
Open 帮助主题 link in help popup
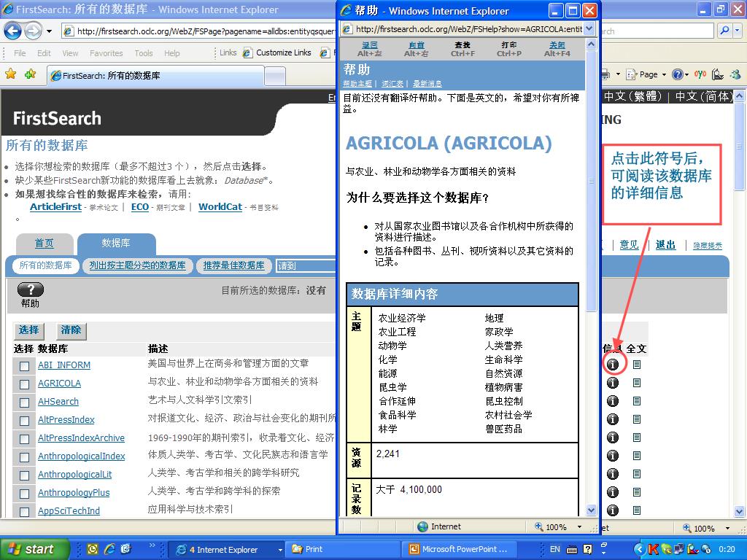(357, 84)
